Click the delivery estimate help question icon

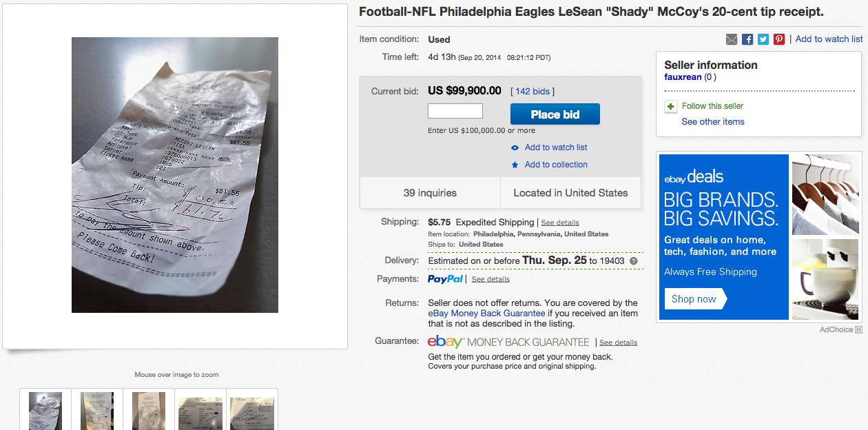point(633,261)
